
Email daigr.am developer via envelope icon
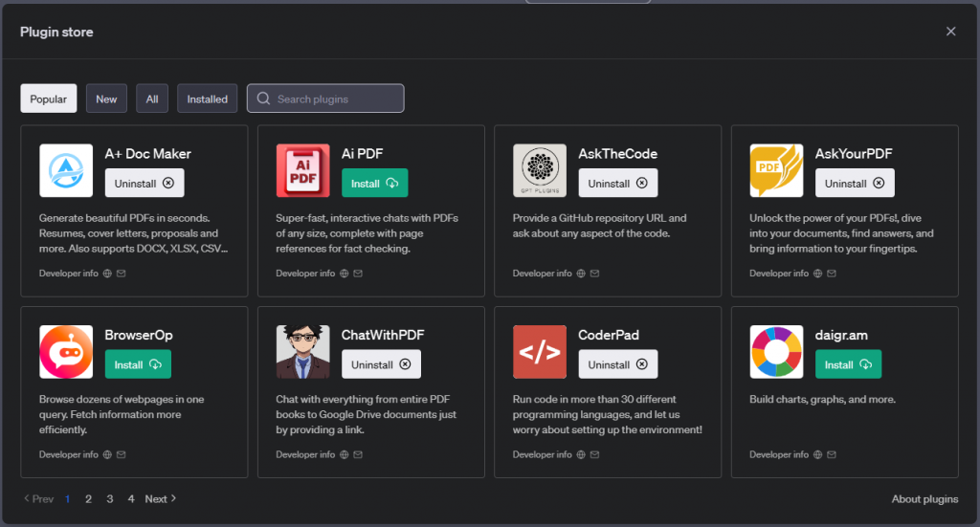click(832, 454)
